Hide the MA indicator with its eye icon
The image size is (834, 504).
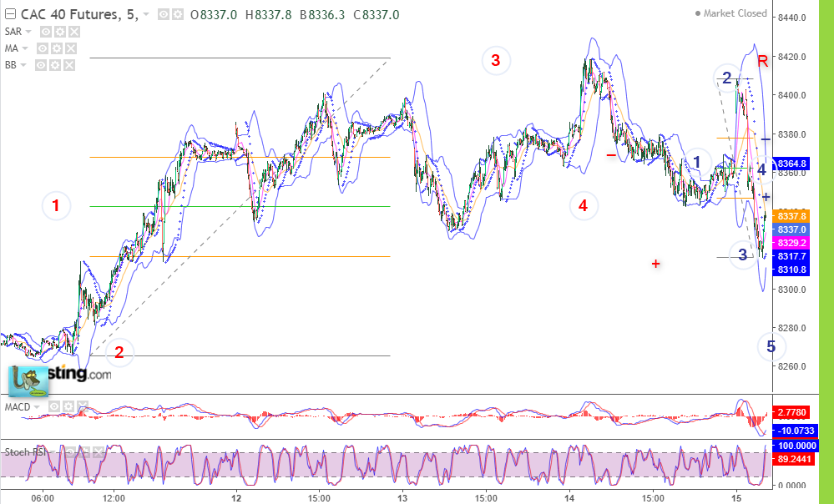pyautogui.click(x=43, y=48)
